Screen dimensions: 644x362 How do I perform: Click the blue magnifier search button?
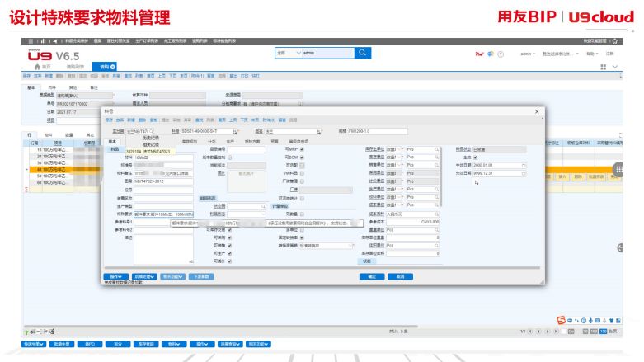(362, 53)
